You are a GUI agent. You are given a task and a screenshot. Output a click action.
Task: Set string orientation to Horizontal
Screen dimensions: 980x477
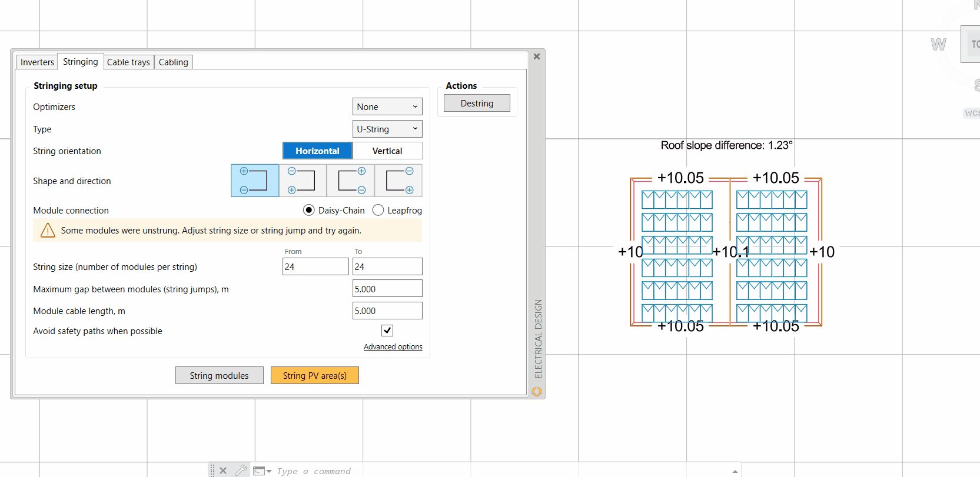pyautogui.click(x=317, y=151)
